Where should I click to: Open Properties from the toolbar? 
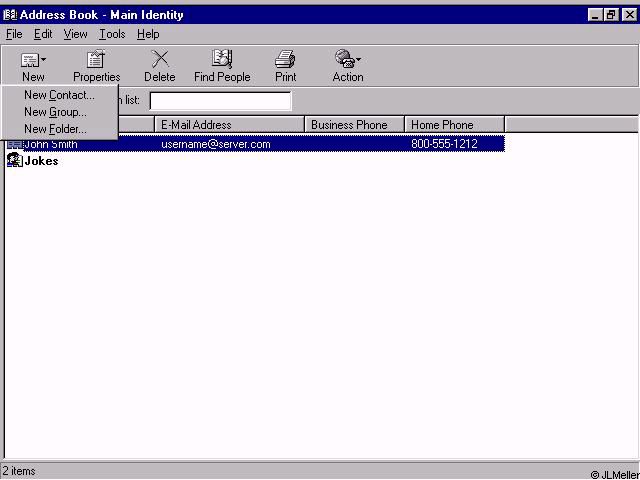click(x=96, y=61)
